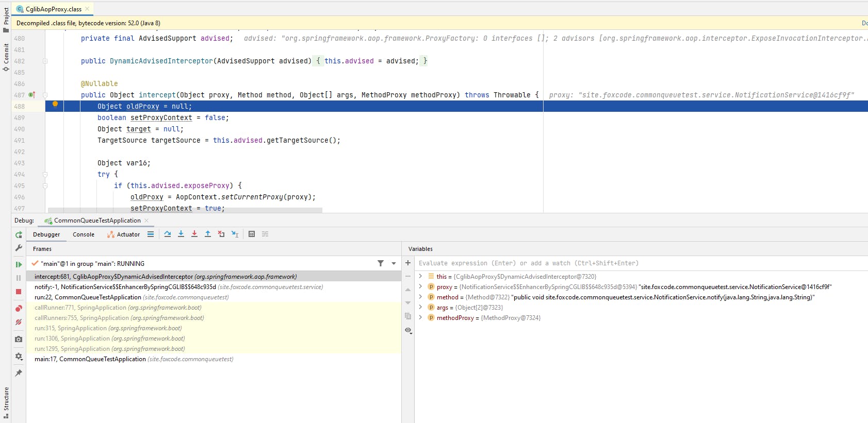This screenshot has height=423, width=868.
Task: Switch to the Console tab
Action: click(84, 234)
